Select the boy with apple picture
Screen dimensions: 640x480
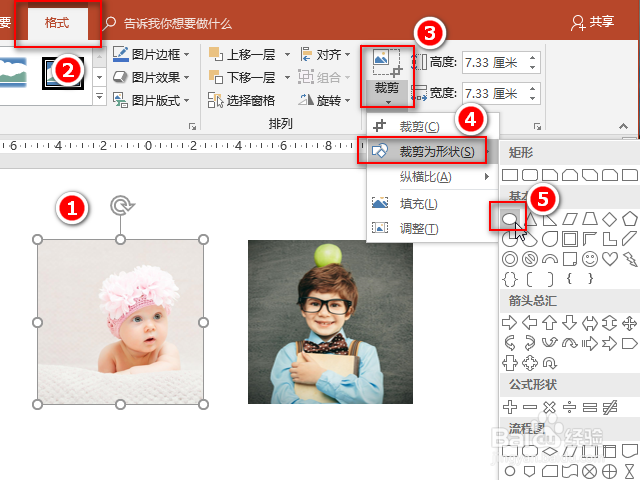[x=330, y=322]
